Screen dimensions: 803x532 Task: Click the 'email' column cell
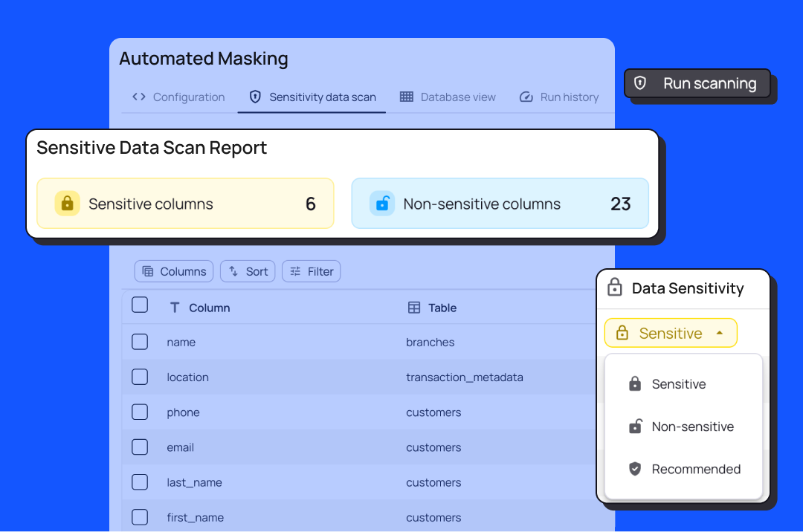click(x=180, y=447)
